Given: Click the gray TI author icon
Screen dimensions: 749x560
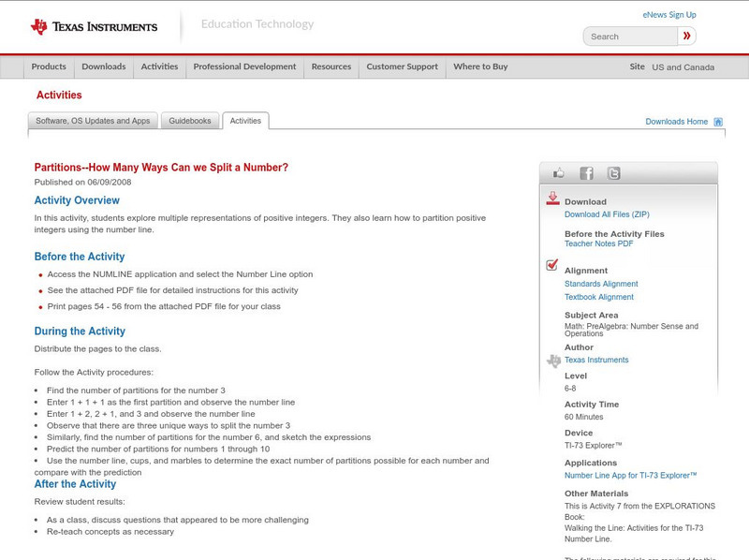Looking at the screenshot, I should pyautogui.click(x=553, y=361).
